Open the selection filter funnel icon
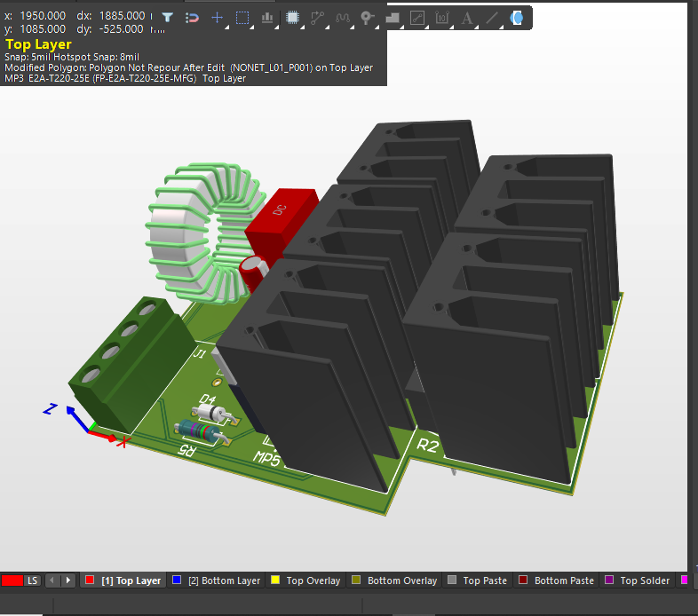The height and width of the screenshot is (616, 698). pyautogui.click(x=167, y=18)
